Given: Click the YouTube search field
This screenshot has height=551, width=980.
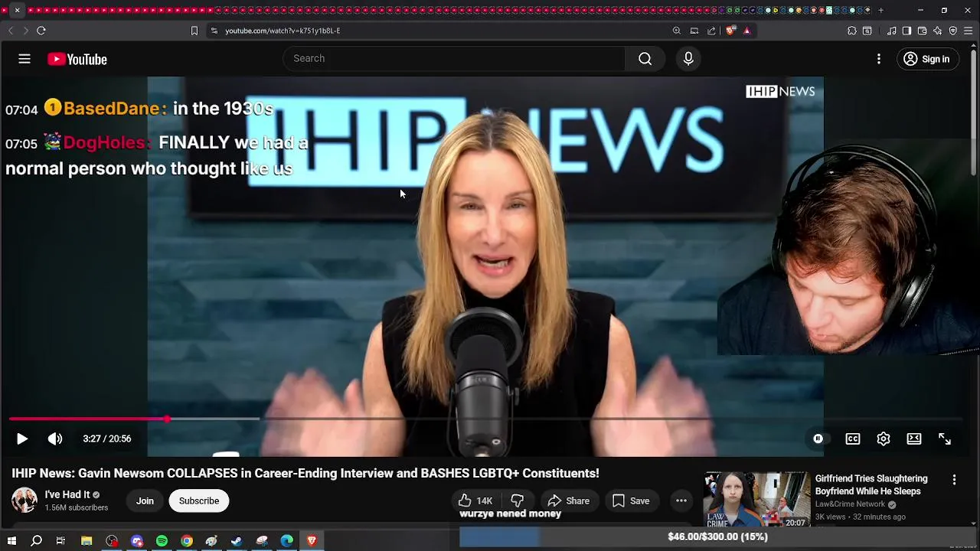Looking at the screenshot, I should pos(454,58).
